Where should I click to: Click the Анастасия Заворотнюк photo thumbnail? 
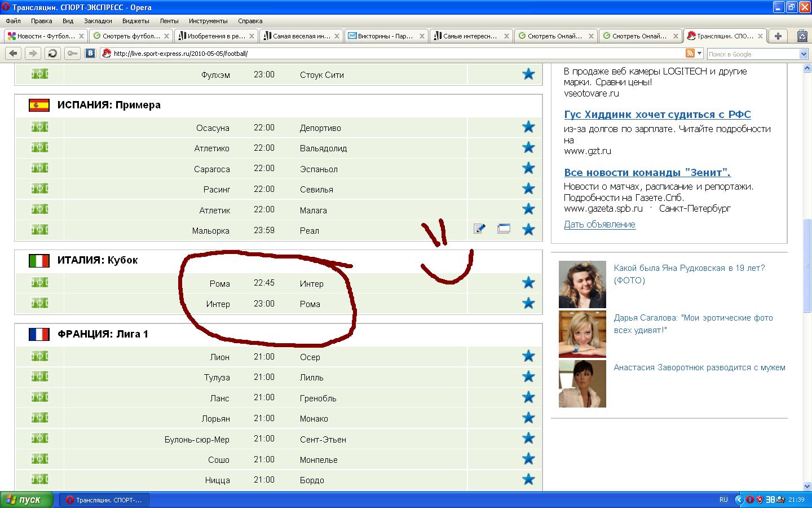pyautogui.click(x=582, y=383)
